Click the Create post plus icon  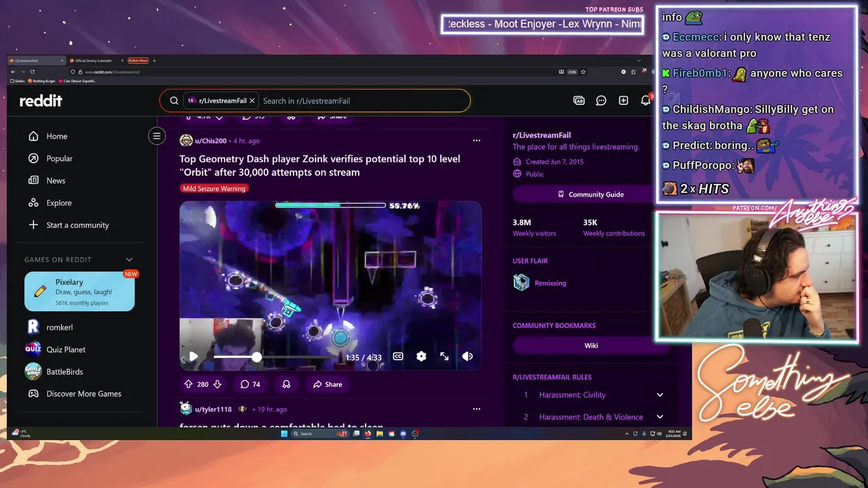(623, 100)
